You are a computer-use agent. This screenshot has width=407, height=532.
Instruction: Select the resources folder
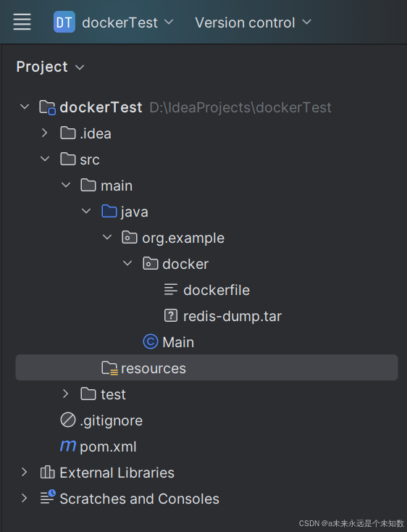(206, 367)
